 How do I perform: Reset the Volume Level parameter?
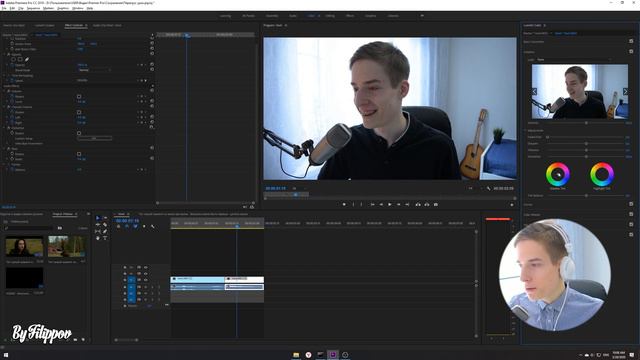point(152,102)
